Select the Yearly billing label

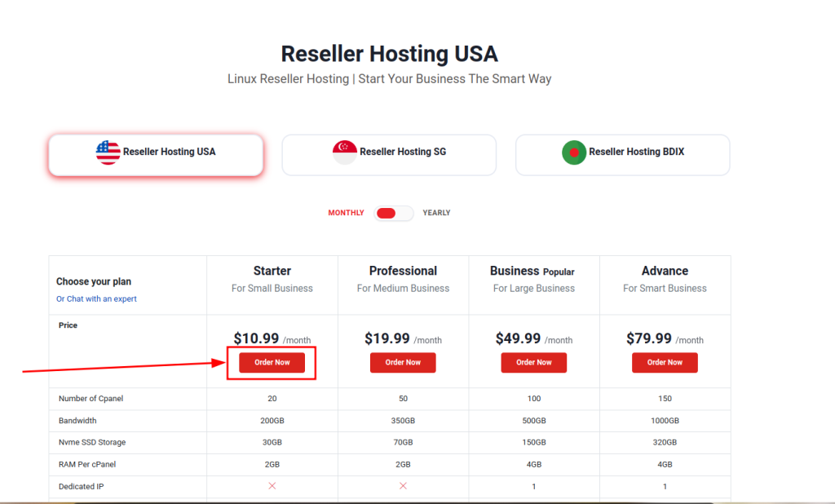tap(436, 213)
